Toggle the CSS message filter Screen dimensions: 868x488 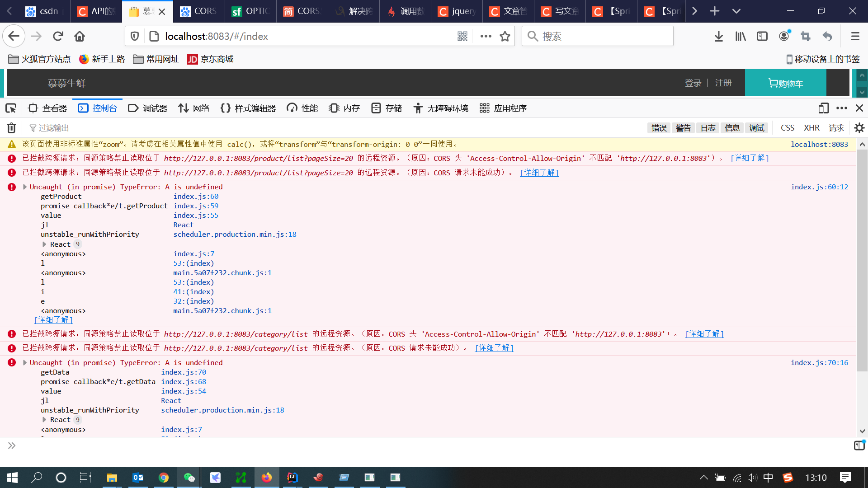click(787, 128)
